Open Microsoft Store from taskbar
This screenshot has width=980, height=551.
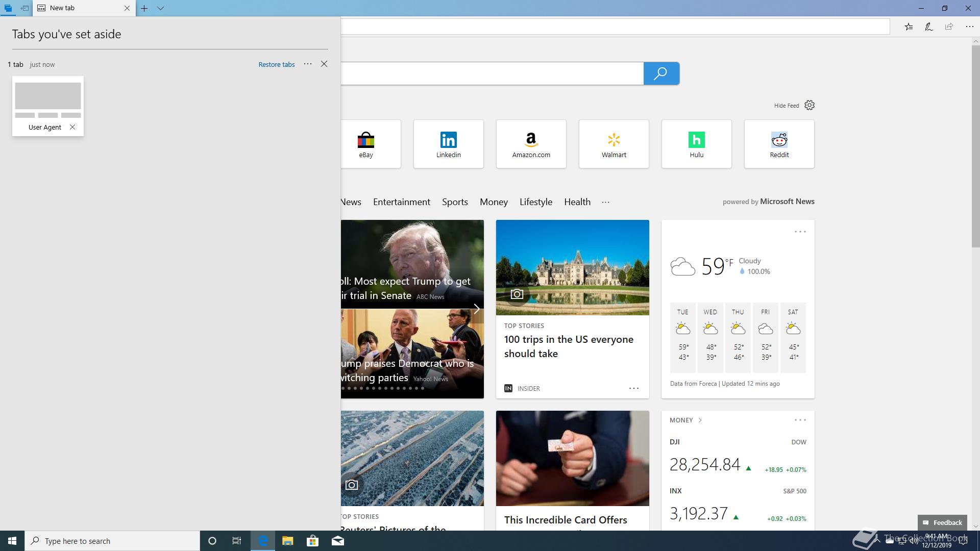312,541
